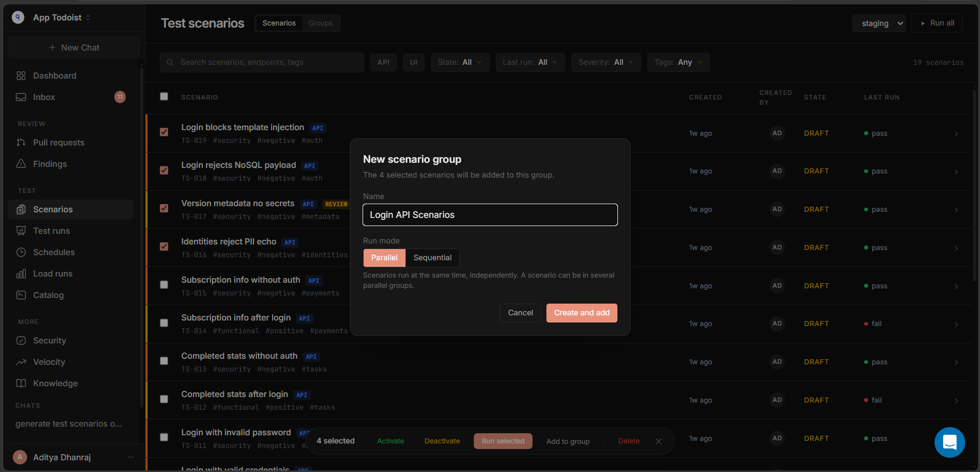Open row arrow for Login blocks template injection
Screen dimensions: 980x472
tap(956, 134)
